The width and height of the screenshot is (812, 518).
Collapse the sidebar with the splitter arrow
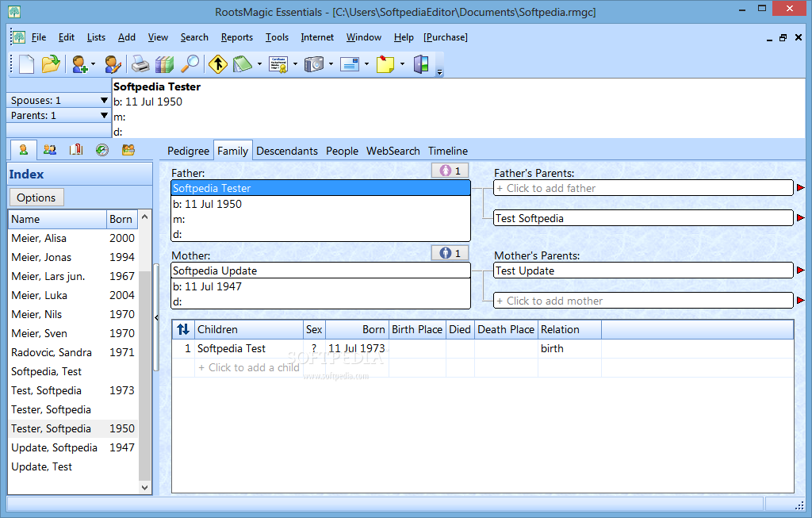[x=156, y=317]
